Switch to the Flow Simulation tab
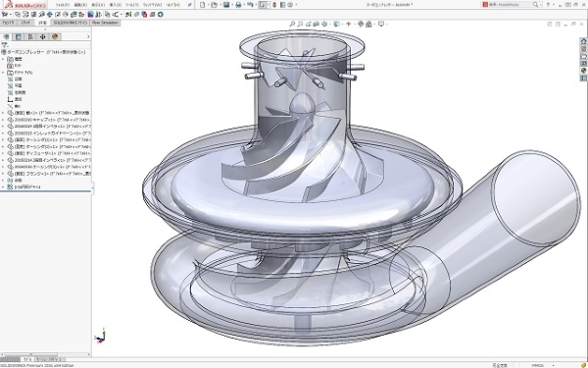The height and width of the screenshot is (368, 588). click(x=105, y=23)
